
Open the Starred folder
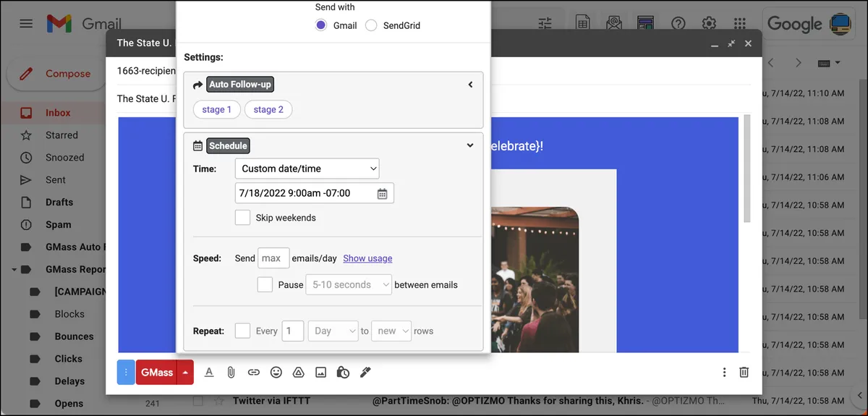[61, 135]
